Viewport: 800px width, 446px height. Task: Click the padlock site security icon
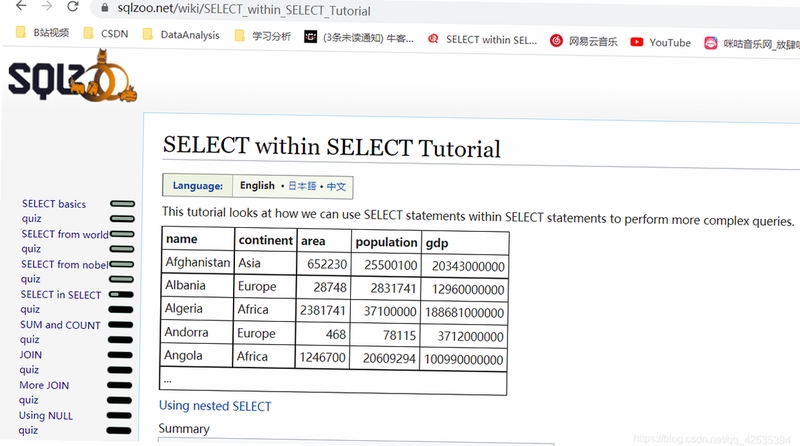(105, 8)
